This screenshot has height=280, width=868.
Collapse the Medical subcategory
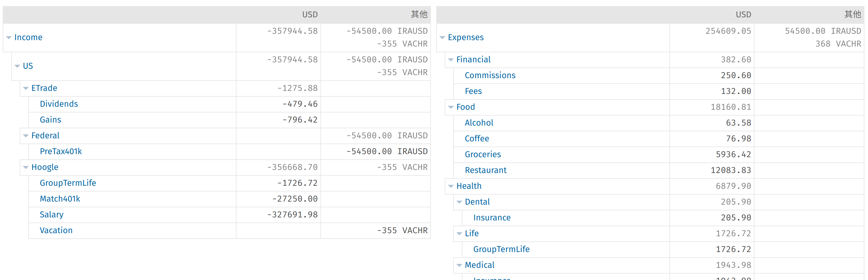tap(459, 265)
